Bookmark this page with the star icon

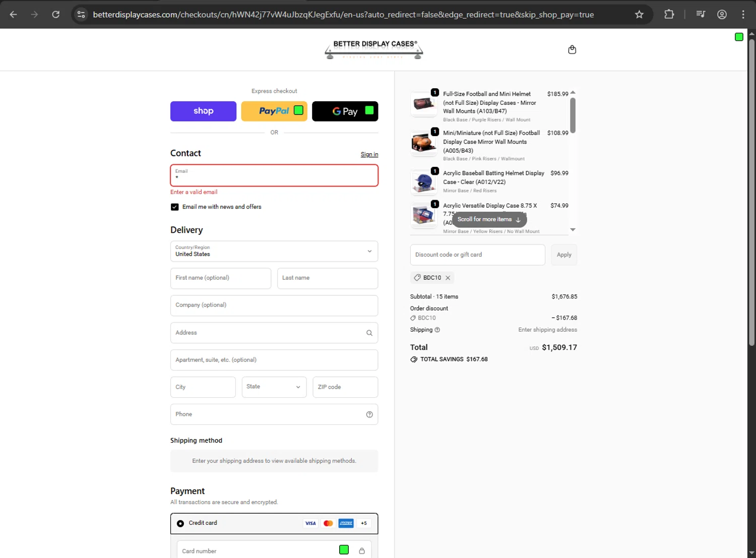[639, 15]
